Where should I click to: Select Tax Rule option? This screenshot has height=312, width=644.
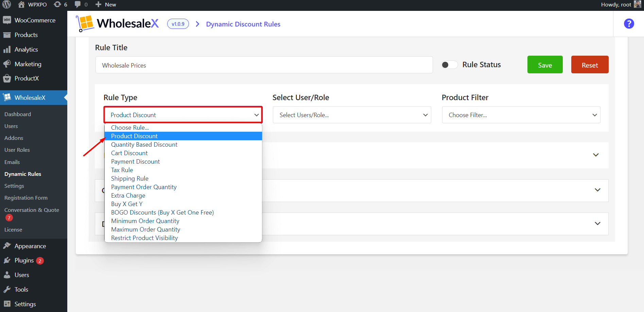183,170
